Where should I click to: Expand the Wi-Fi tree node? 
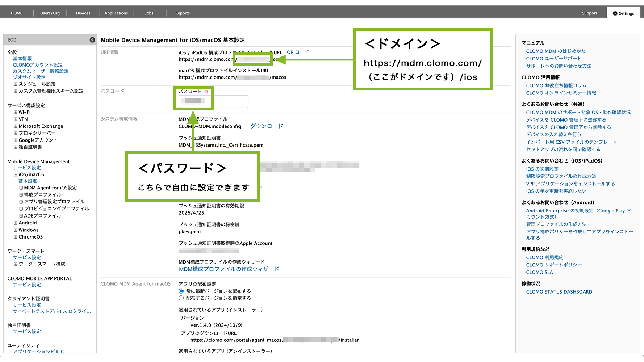(16, 112)
